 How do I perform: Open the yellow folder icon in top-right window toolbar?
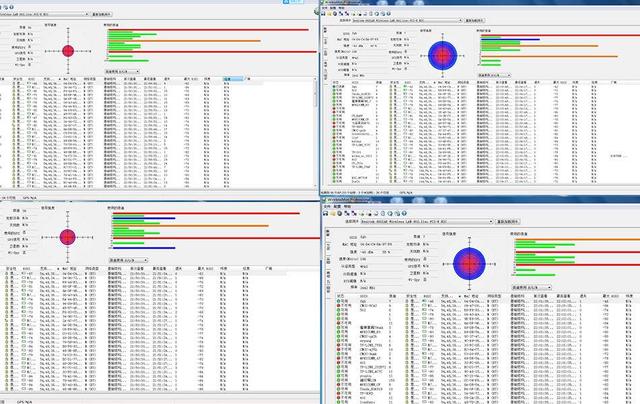click(x=329, y=13)
